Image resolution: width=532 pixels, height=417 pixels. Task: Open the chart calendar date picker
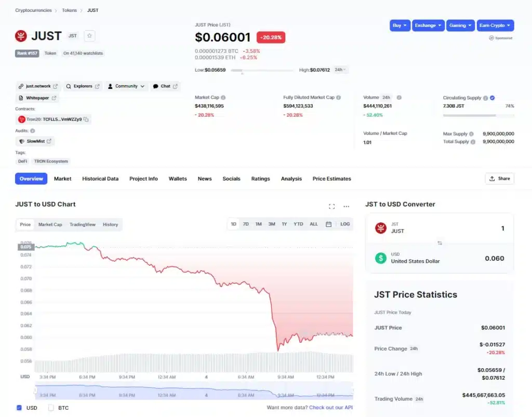point(328,224)
